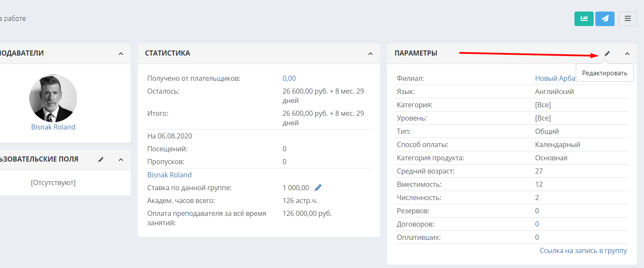The height and width of the screenshot is (268, 644).
Task: Click the green chart statistics button
Action: [x=584, y=19]
